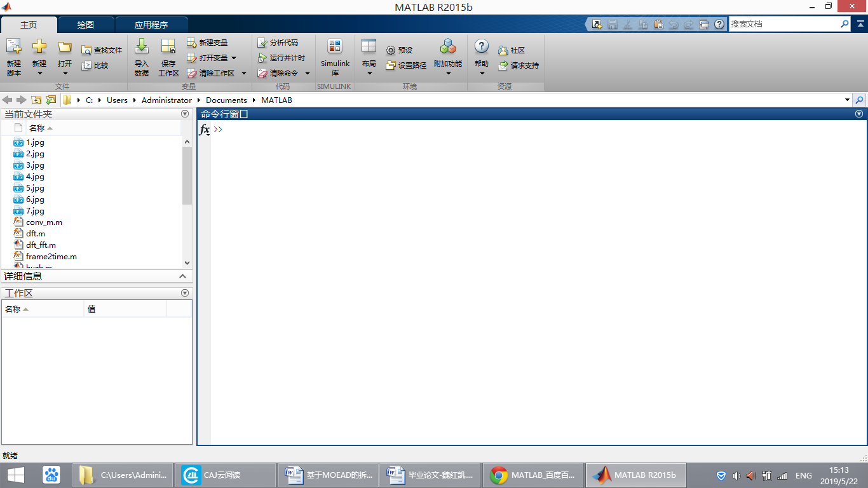Select file frame2time.m
Viewport: 868px width, 488px height.
pos(51,257)
